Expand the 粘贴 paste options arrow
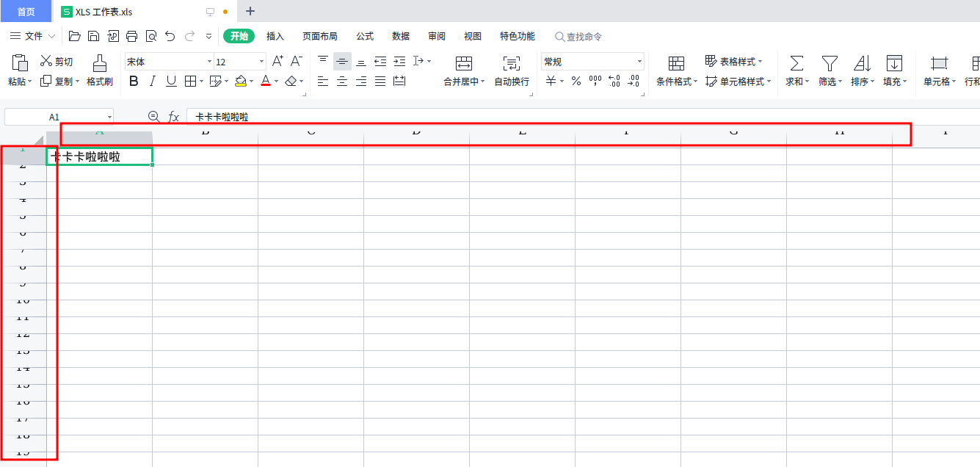The image size is (980, 467). 30,82
